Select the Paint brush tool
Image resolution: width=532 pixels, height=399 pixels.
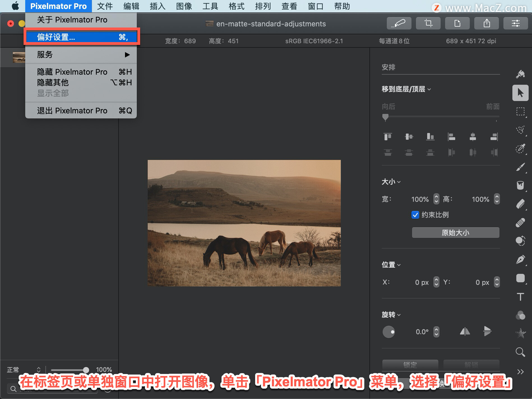click(x=520, y=167)
